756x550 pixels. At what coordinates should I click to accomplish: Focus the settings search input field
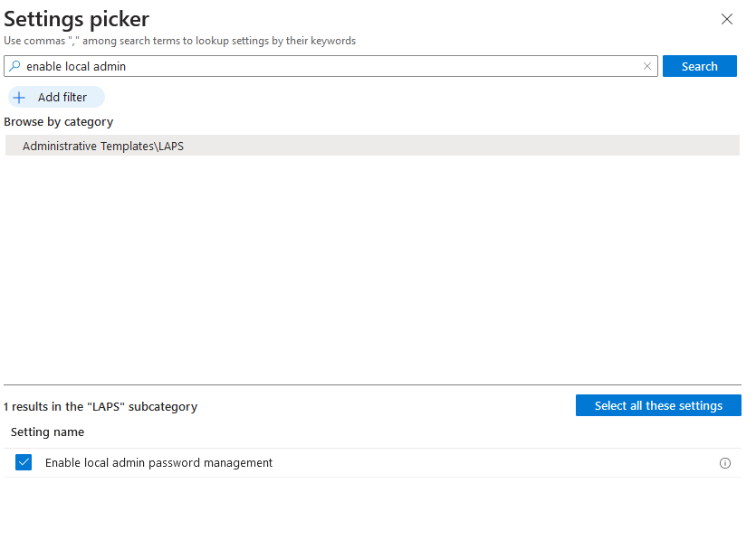point(326,66)
